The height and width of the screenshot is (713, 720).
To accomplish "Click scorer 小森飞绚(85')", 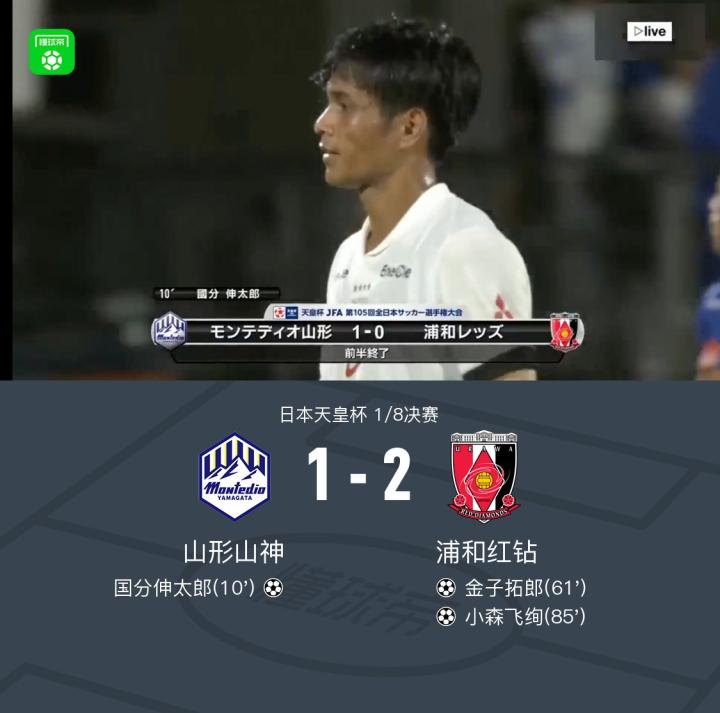I will 525,617.
